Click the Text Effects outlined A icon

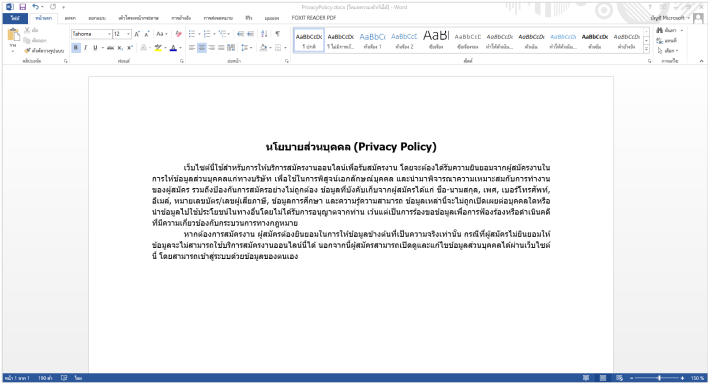(x=144, y=47)
